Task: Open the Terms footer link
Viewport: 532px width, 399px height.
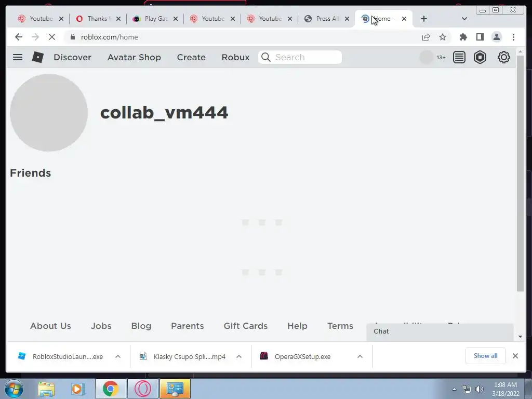Action: (x=340, y=326)
